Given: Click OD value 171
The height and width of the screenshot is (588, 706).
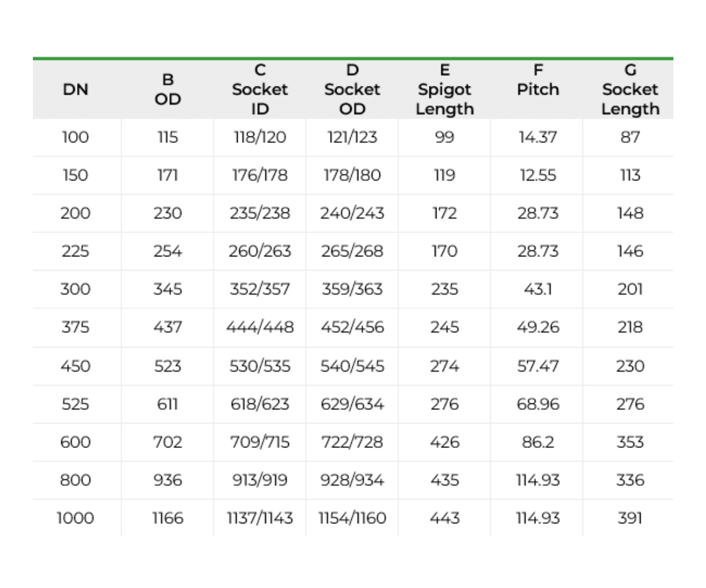Looking at the screenshot, I should coord(168,175).
